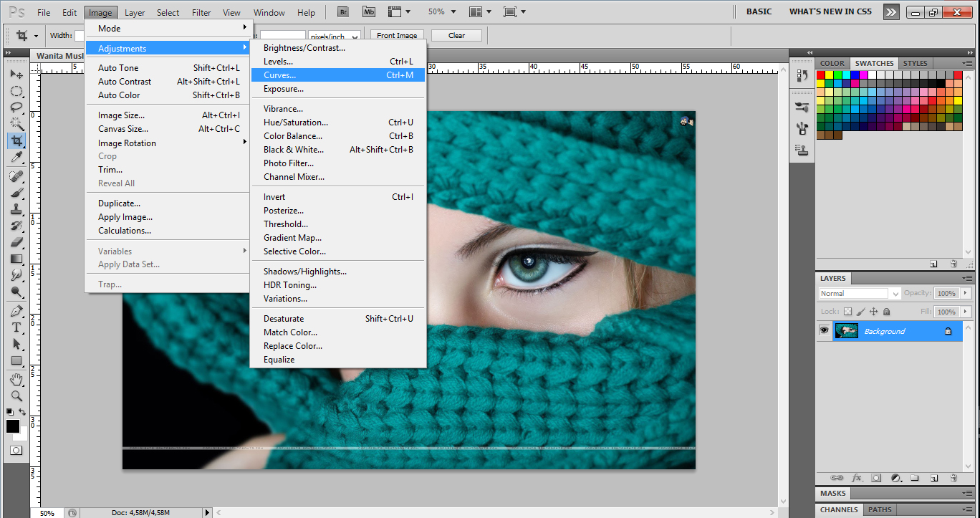Launch Adobe Bridge from the Br icon

(343, 12)
